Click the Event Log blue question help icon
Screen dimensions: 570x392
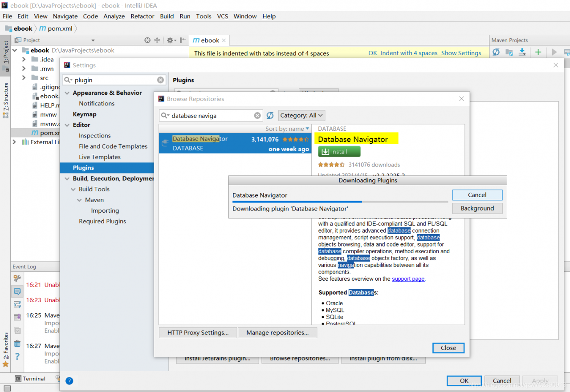[17, 356]
